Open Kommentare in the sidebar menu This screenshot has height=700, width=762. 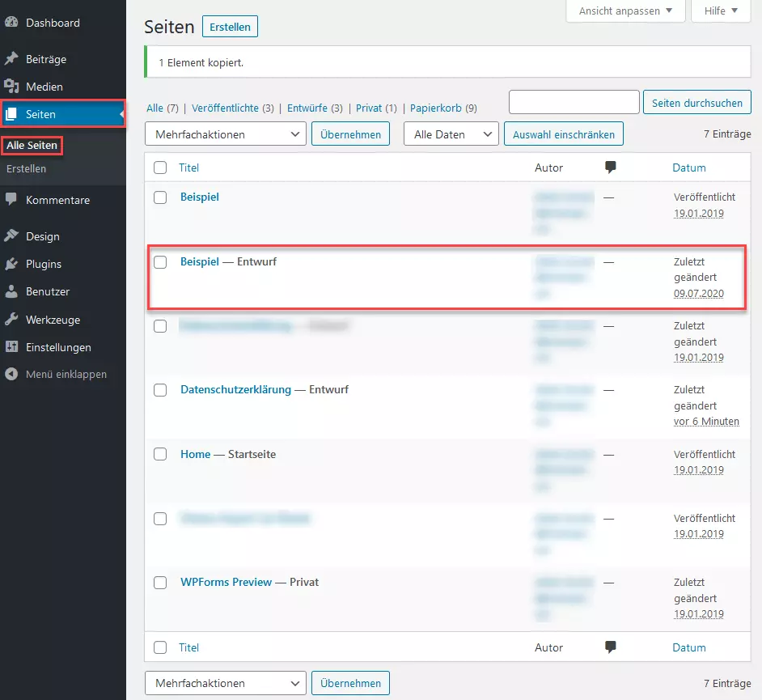click(x=57, y=200)
